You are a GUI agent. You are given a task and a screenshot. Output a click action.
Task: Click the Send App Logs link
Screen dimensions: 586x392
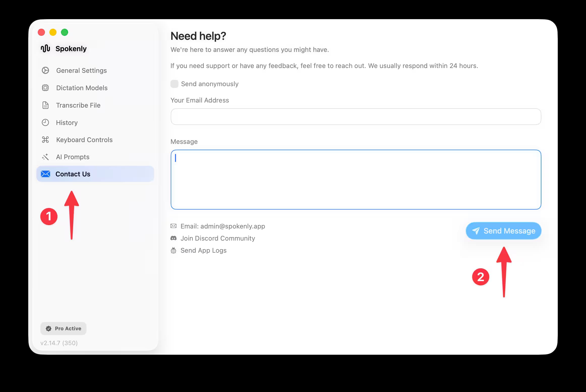pos(203,250)
